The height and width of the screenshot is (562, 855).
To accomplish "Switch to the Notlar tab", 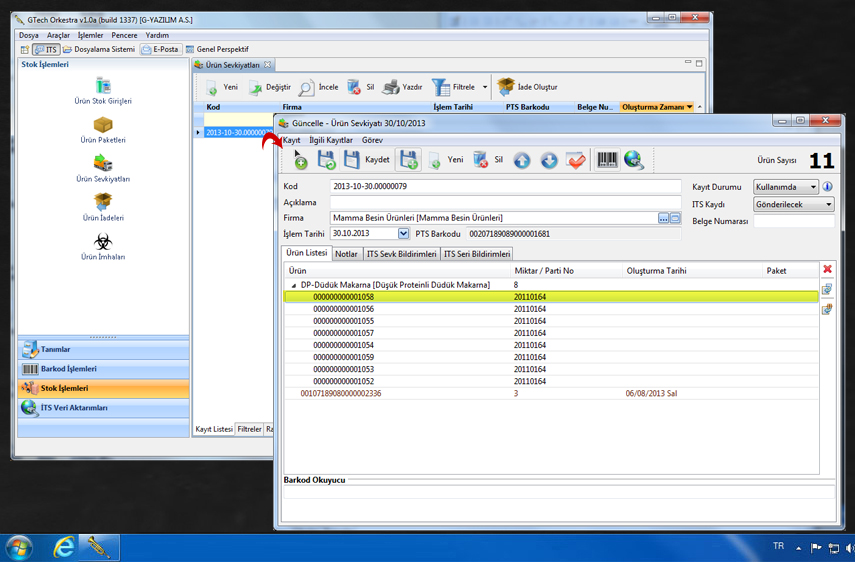I will [346, 254].
